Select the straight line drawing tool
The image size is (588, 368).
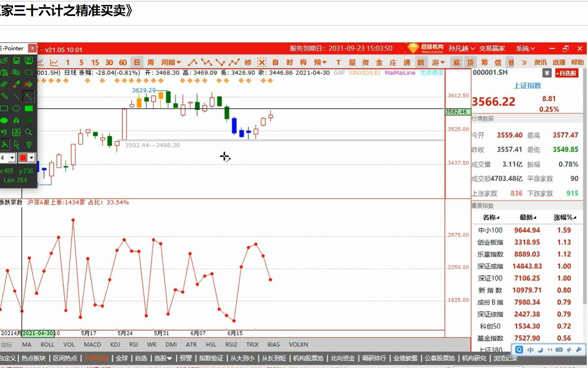point(16,96)
